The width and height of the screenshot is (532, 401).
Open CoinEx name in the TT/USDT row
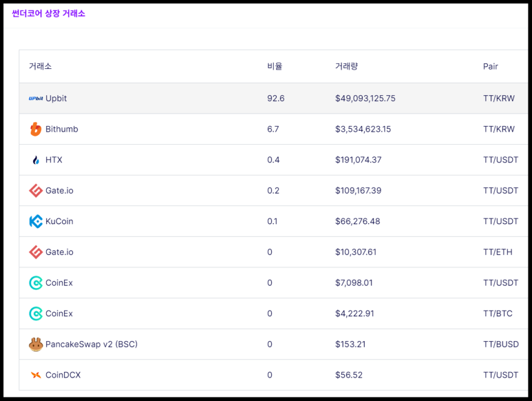[59, 283]
